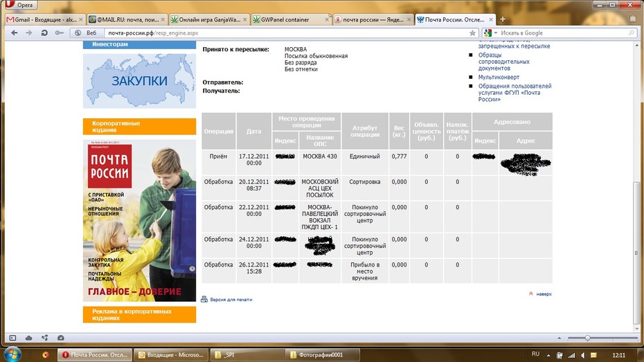644x362 pixels.
Task: Click the volume speaker tray icon
Action: [x=583, y=355]
